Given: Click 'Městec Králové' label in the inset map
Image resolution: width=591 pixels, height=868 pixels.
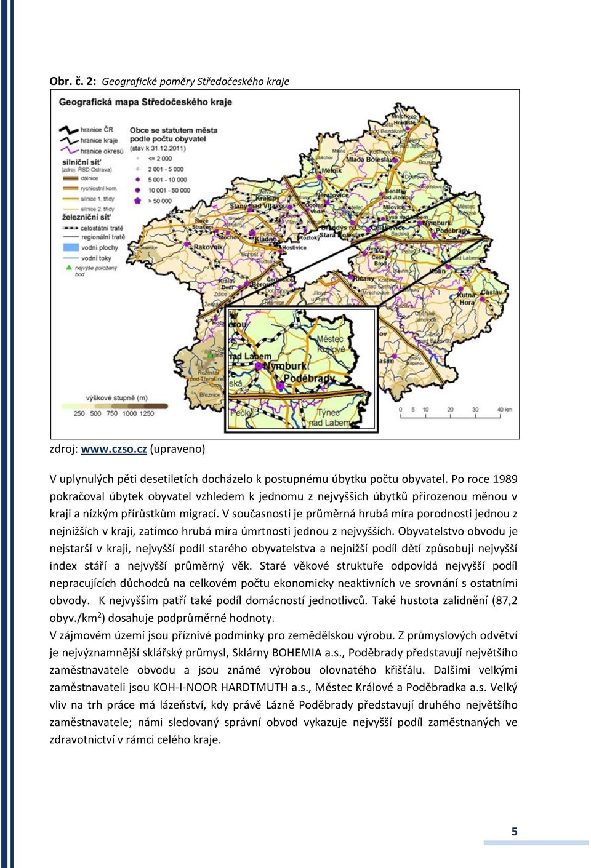Looking at the screenshot, I should tap(331, 344).
